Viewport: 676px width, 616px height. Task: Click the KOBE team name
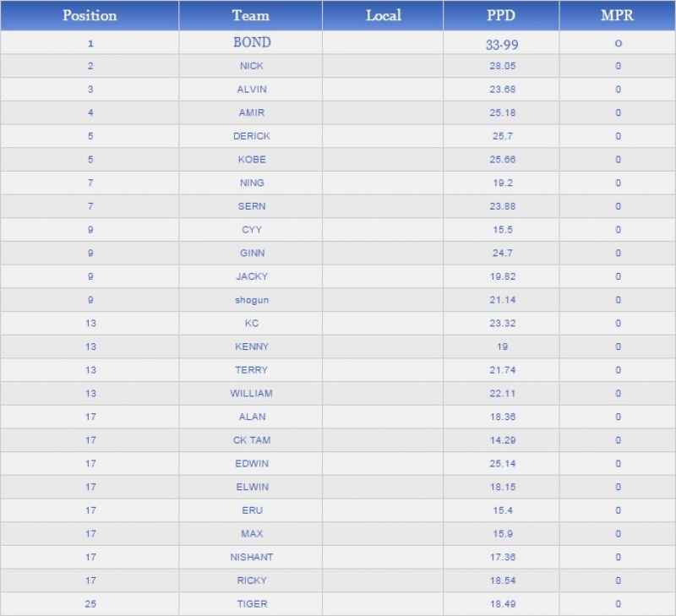pyautogui.click(x=252, y=160)
